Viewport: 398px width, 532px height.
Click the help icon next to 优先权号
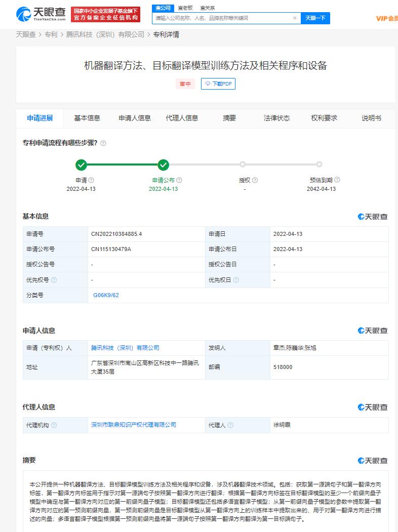[x=54, y=280]
